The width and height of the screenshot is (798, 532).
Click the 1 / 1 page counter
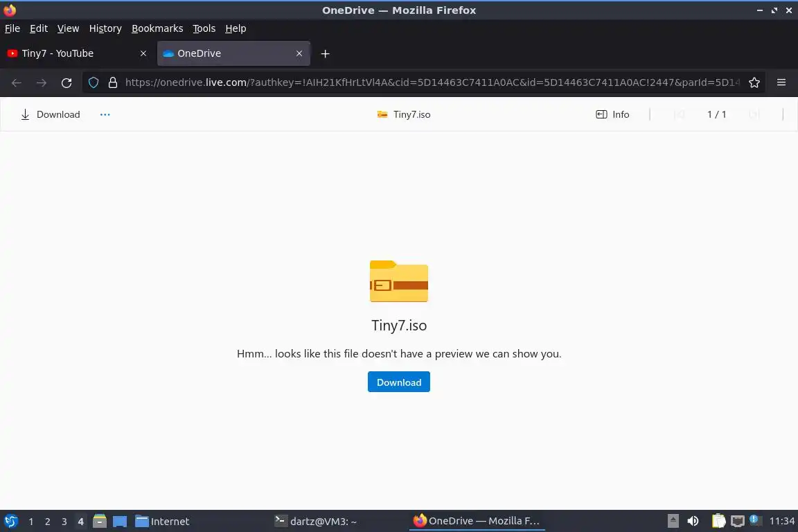(x=716, y=114)
